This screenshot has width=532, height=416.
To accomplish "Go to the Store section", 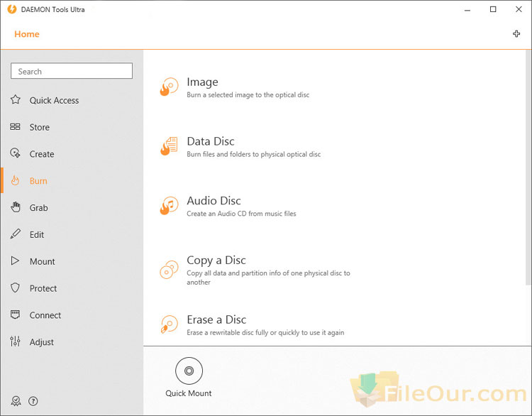I will 40,128.
